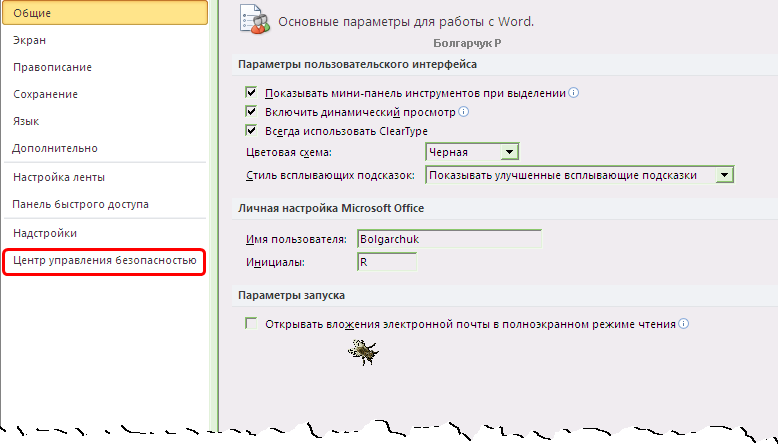Image resolution: width=778 pixels, height=446 pixels.
Task: Toggle Всегда использовать ClearType checkbox
Action: [251, 130]
